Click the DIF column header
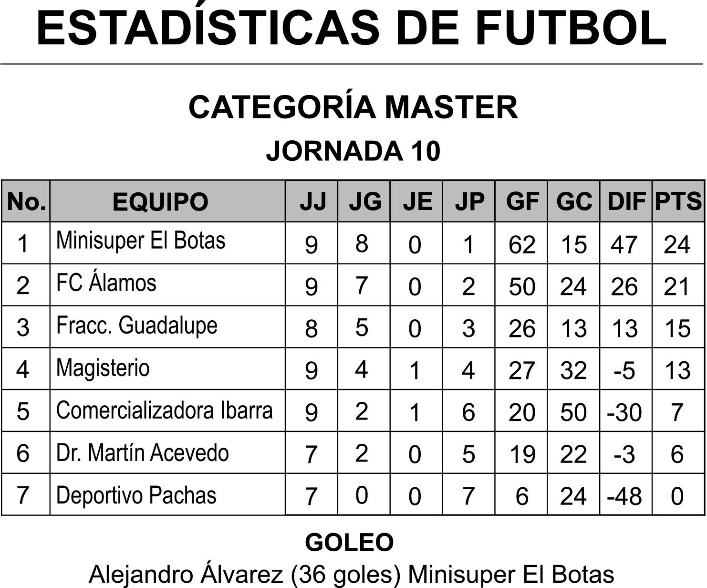Image resolution: width=707 pixels, height=588 pixels. [625, 201]
